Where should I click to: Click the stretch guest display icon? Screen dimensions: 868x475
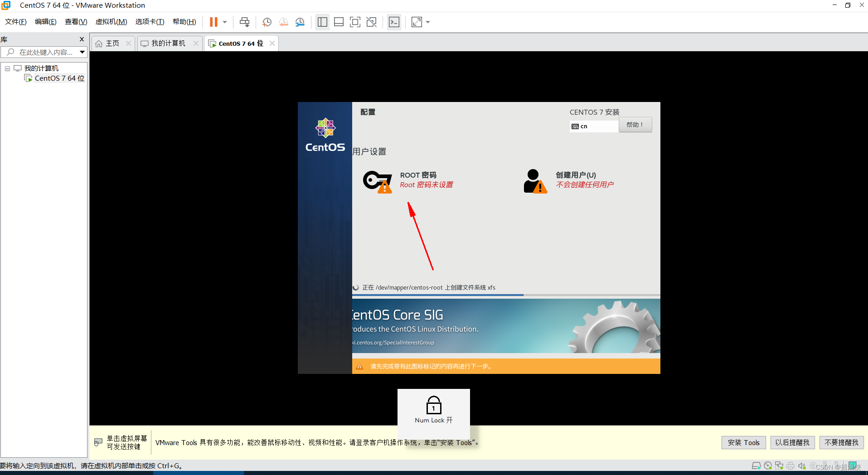pyautogui.click(x=417, y=22)
